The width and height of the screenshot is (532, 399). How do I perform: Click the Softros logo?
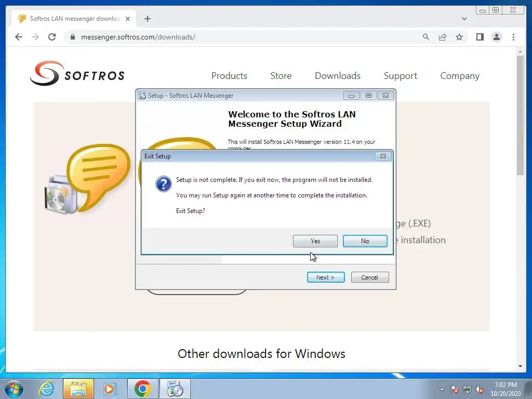coord(77,73)
